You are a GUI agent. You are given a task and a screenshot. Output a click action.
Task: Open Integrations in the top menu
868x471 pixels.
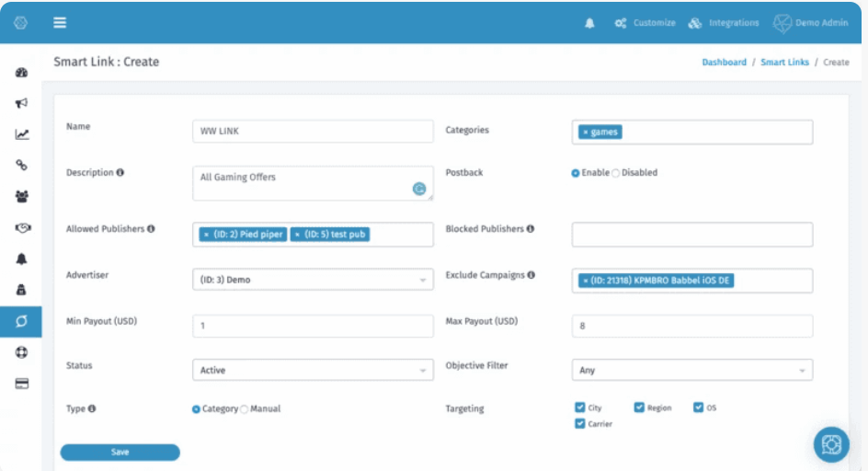coord(724,23)
